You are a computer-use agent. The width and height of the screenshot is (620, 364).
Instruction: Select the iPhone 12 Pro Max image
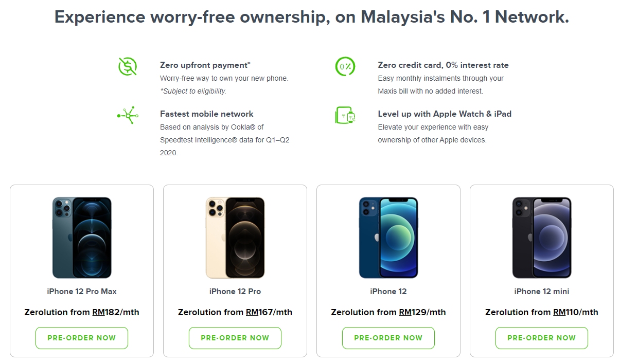click(x=82, y=238)
